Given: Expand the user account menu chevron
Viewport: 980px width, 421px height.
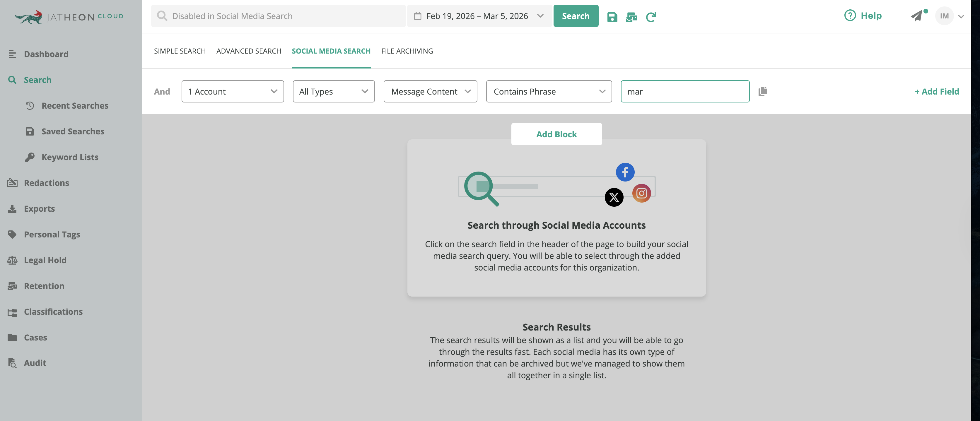Looking at the screenshot, I should (x=961, y=16).
